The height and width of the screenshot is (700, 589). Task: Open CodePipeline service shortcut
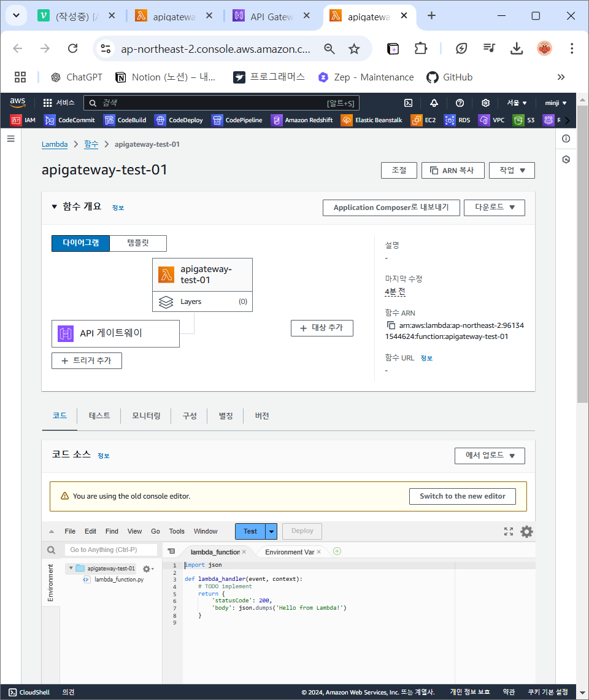tap(237, 120)
